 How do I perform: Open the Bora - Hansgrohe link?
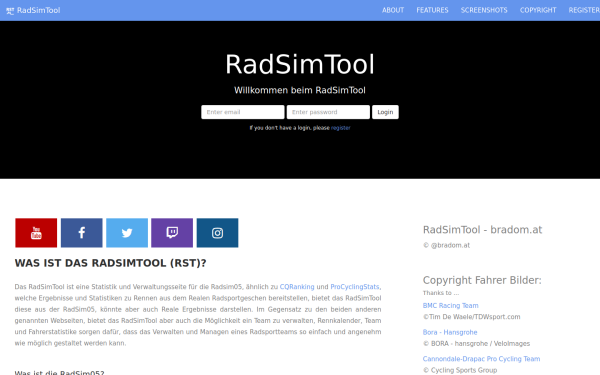point(450,332)
